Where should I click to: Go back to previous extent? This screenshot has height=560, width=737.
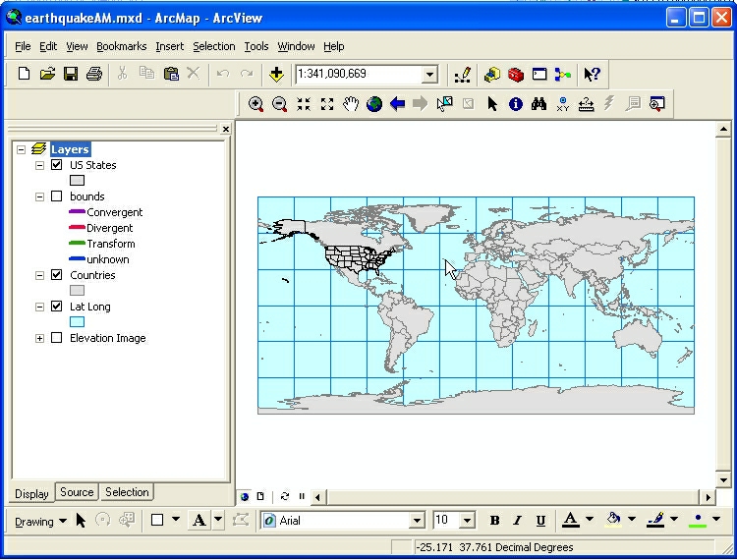pos(398,104)
